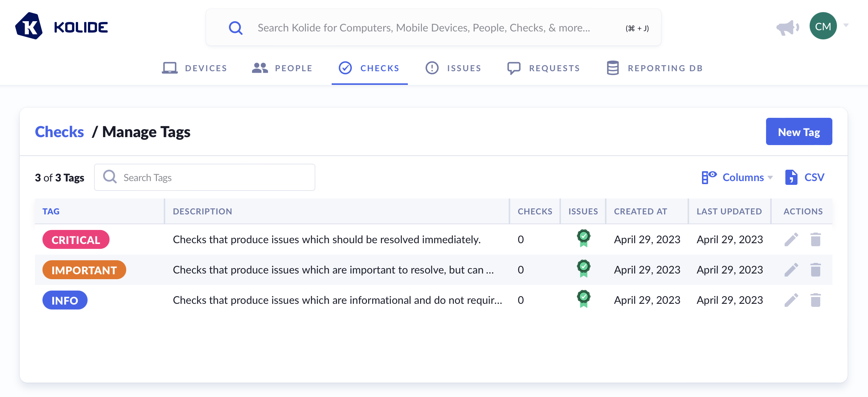Edit the CRITICAL tag with pencil icon
The height and width of the screenshot is (397, 868).
pos(791,239)
